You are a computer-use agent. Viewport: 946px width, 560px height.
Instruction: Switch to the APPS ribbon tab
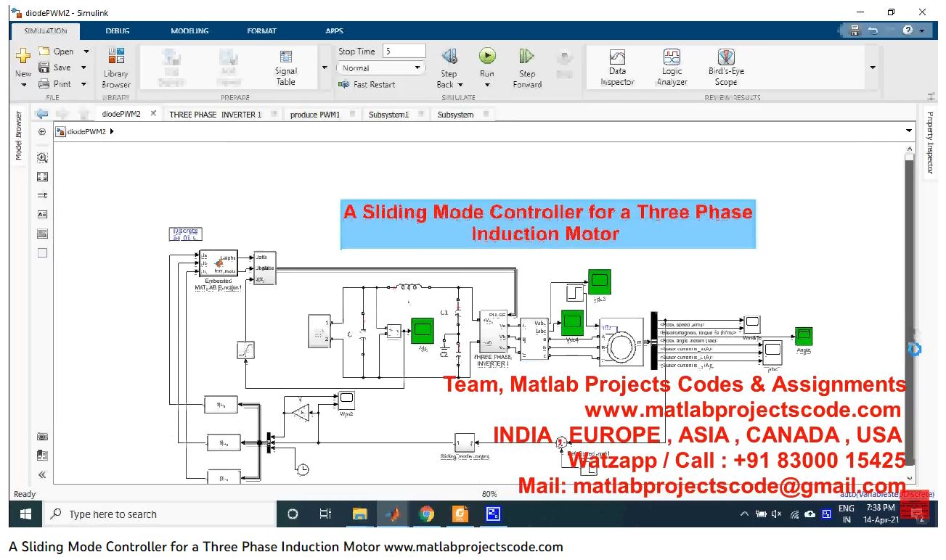pos(335,31)
